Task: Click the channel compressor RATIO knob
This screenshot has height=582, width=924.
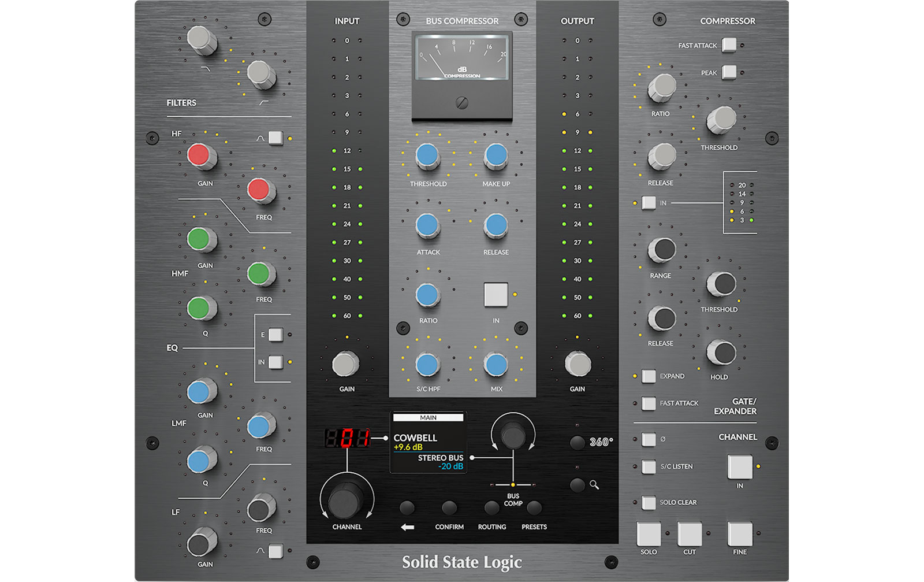Action: coord(662,87)
